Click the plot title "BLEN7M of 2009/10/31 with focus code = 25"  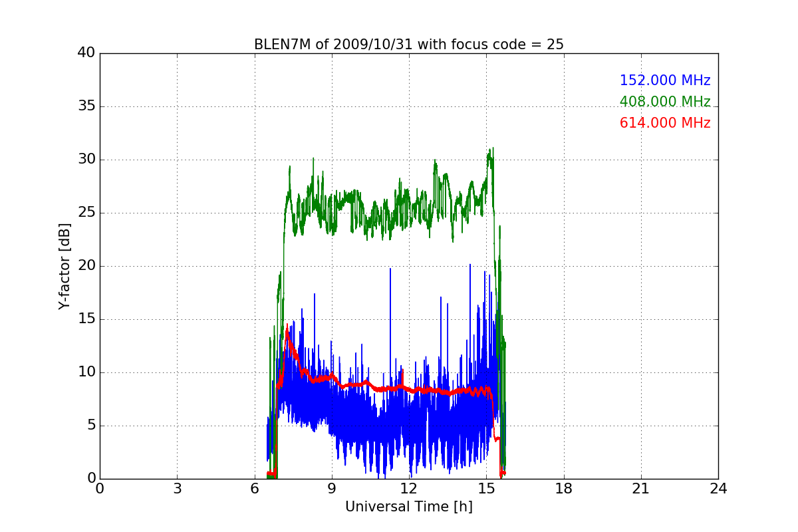(x=409, y=45)
